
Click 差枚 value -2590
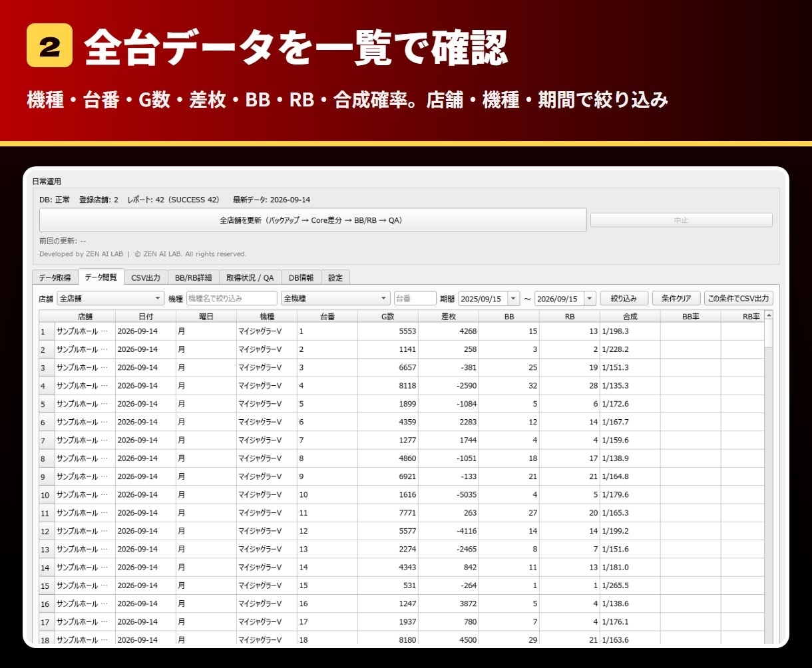[x=465, y=386]
